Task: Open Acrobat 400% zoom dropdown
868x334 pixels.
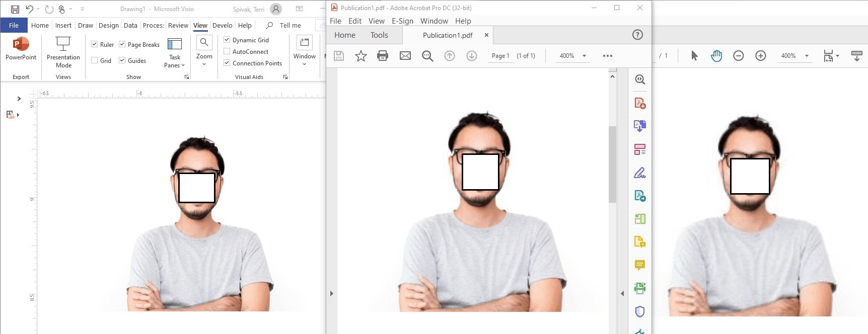Action: 584,56
